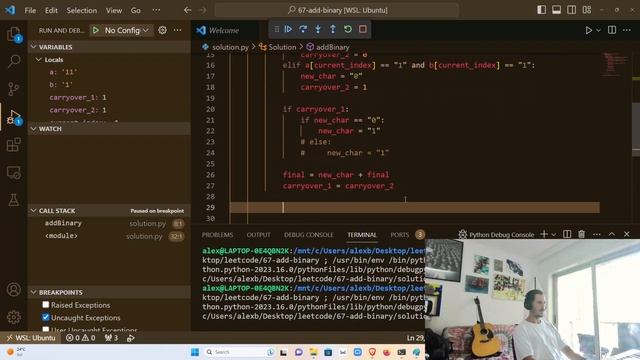Open the Edit menu
This screenshot has width=640, height=360.
click(51, 10)
